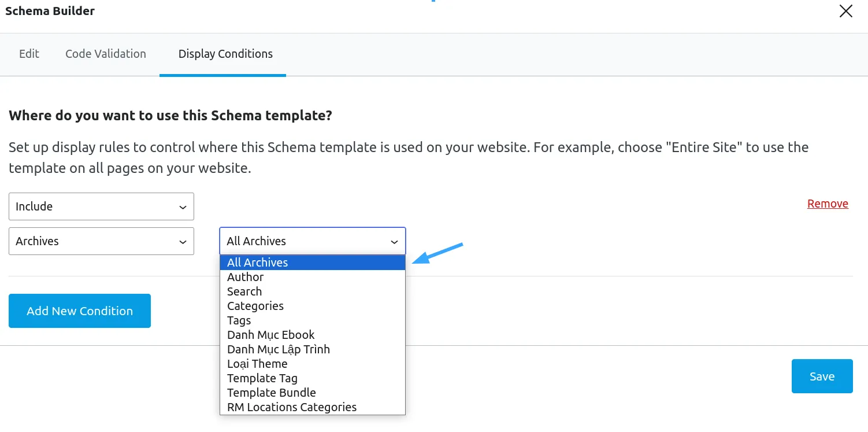The image size is (868, 432).
Task: Choose Categories from the list
Action: pyautogui.click(x=313, y=306)
